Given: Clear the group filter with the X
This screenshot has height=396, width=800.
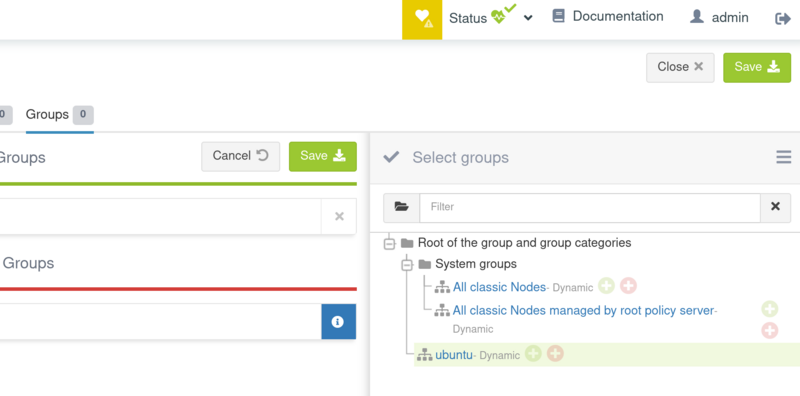Looking at the screenshot, I should [x=776, y=207].
